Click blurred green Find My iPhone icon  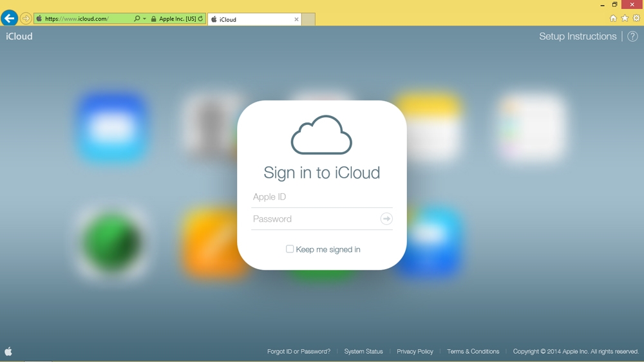pos(112,242)
